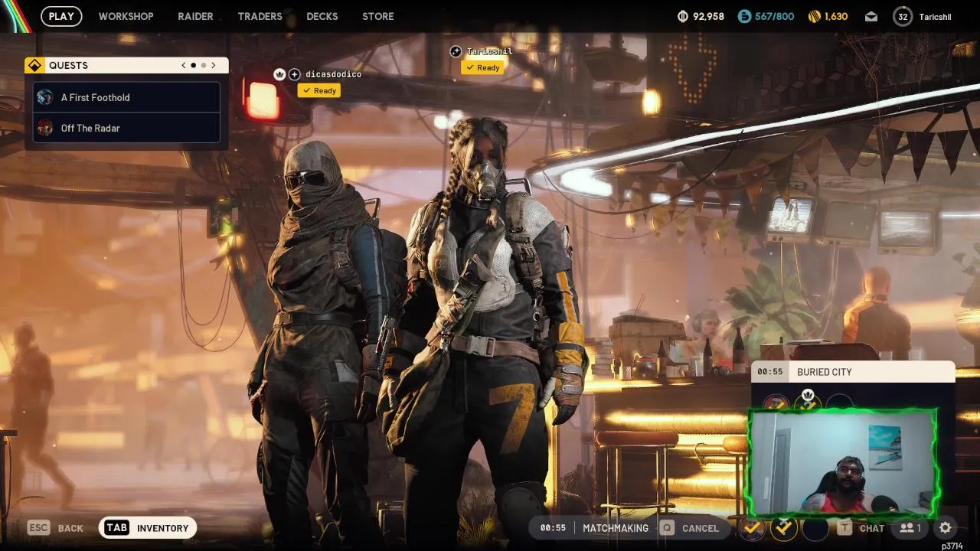The image size is (980, 551).
Task: Click the BACK label
Action: 70,528
